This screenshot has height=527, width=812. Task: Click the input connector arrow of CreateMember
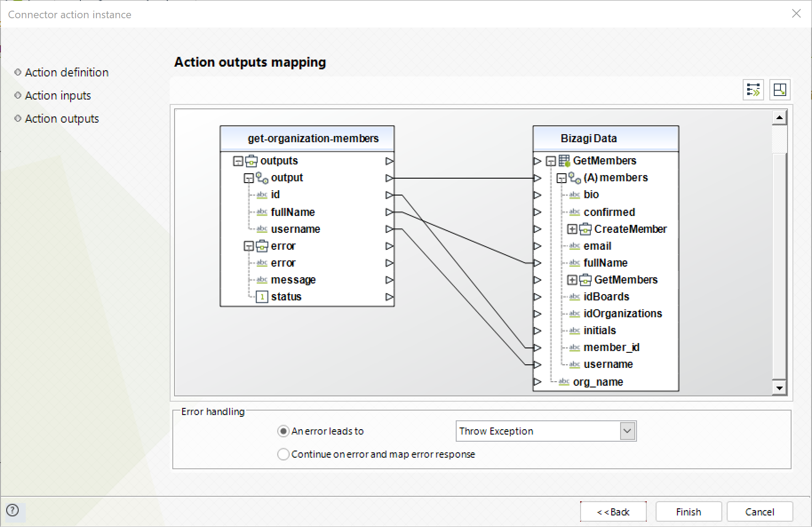coord(537,229)
